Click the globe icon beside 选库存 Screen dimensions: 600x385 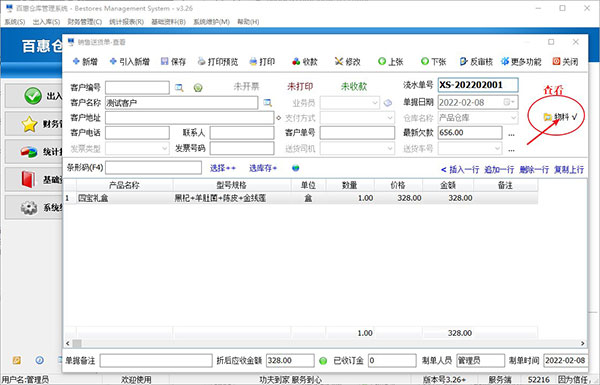point(295,168)
